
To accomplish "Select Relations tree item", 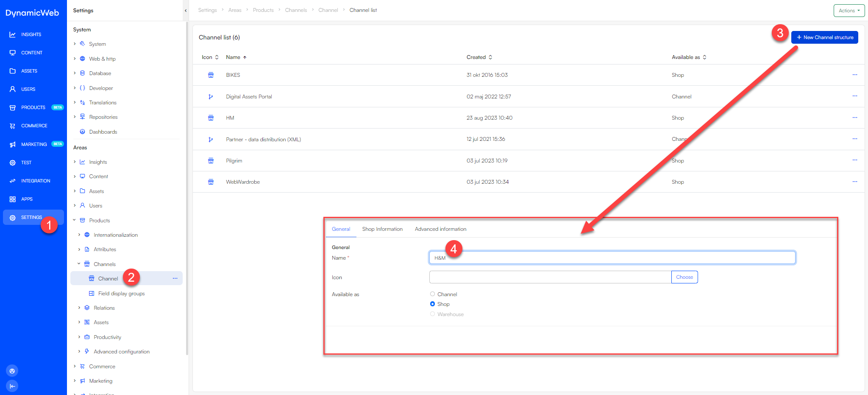I will pos(104,308).
